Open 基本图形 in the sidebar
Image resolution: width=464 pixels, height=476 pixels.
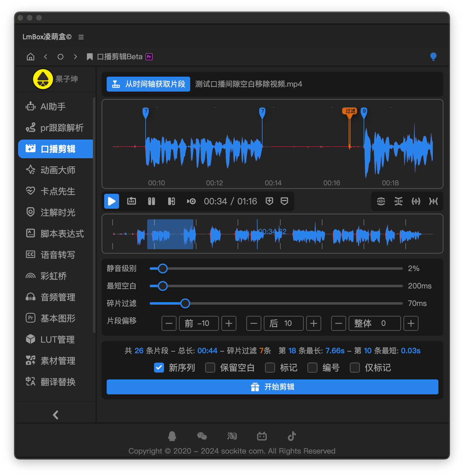(56, 318)
